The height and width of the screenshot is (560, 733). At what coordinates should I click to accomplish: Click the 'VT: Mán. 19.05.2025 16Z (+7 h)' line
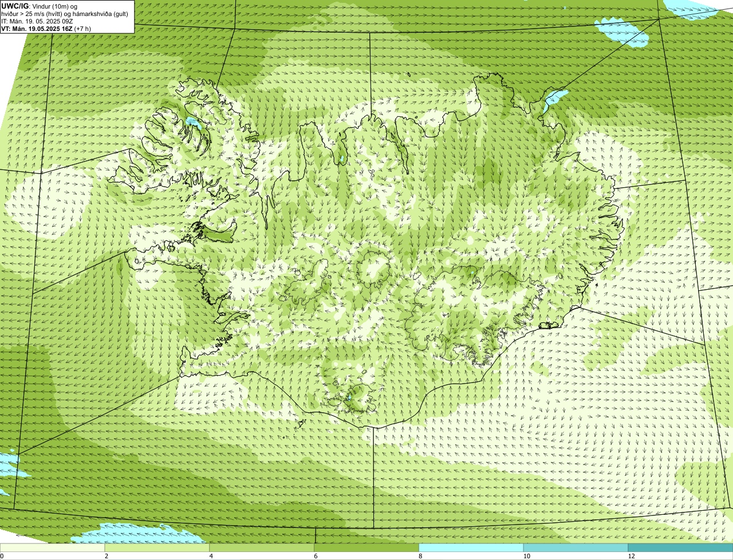click(x=46, y=28)
